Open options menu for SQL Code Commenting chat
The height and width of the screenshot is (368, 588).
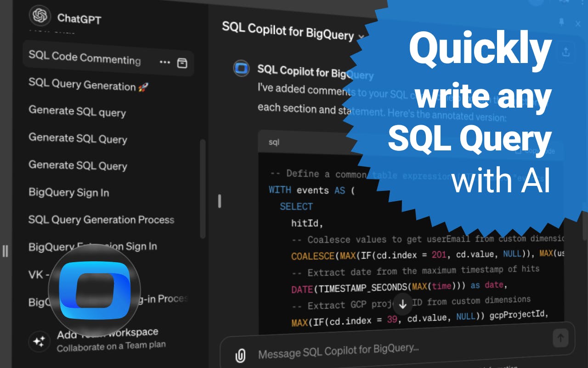pos(165,62)
